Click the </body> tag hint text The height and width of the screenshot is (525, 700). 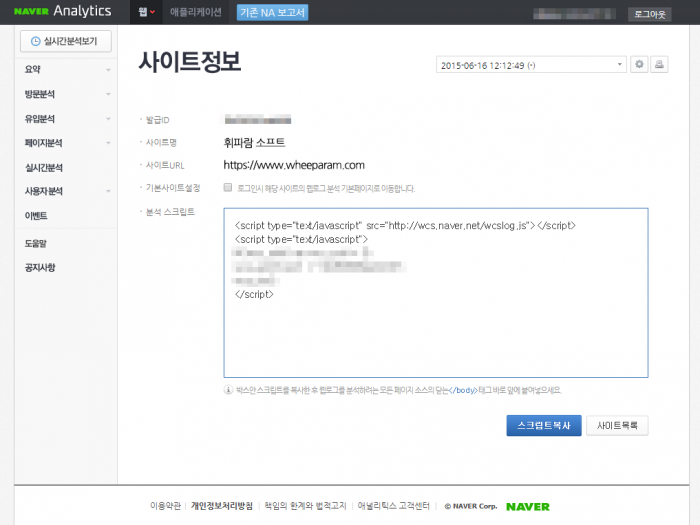463,390
